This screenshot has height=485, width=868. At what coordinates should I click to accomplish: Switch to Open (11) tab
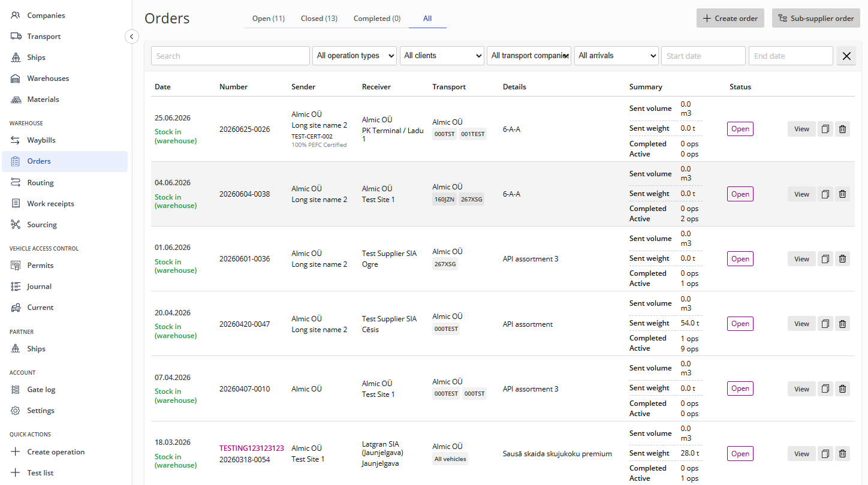(269, 19)
